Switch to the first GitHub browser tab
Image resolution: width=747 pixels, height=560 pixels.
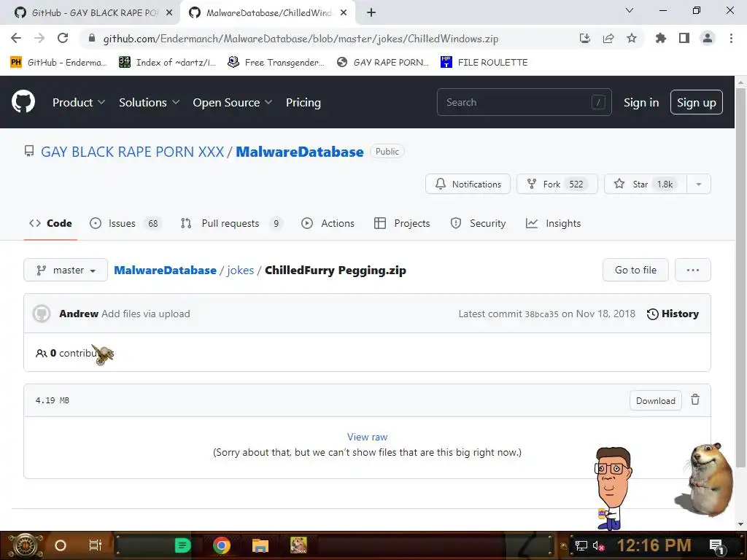click(x=88, y=13)
